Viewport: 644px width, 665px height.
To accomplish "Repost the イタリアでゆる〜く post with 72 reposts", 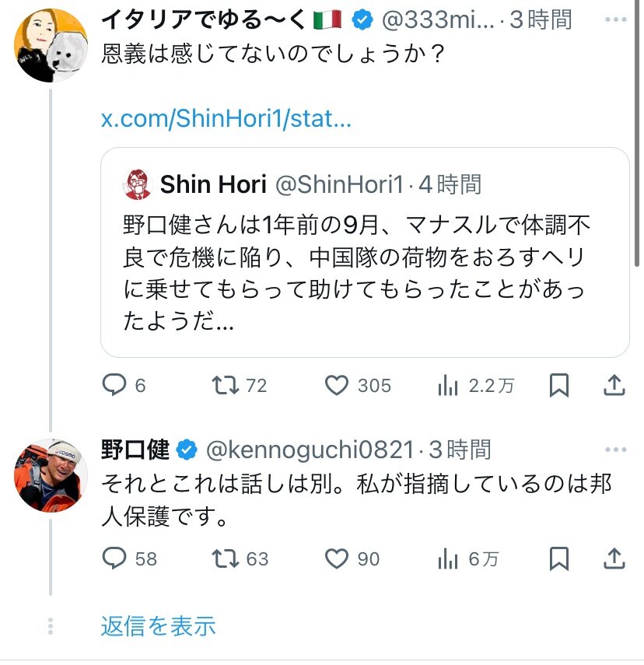I will [x=226, y=386].
